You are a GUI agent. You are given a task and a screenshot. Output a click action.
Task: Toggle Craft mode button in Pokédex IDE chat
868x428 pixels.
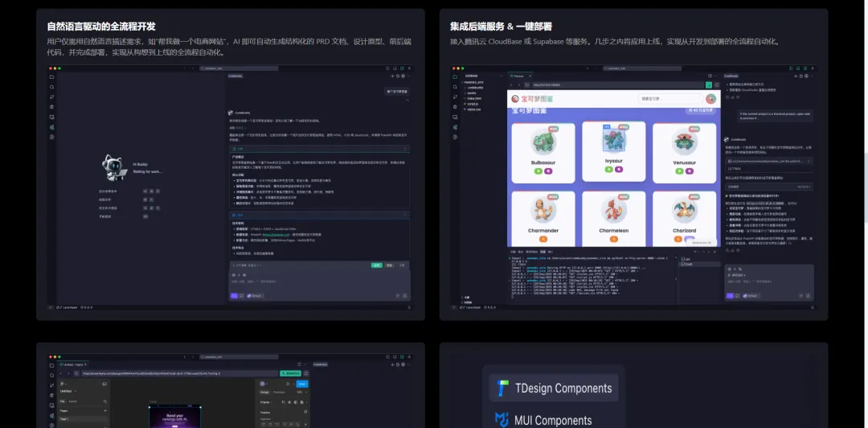pyautogui.click(x=730, y=295)
